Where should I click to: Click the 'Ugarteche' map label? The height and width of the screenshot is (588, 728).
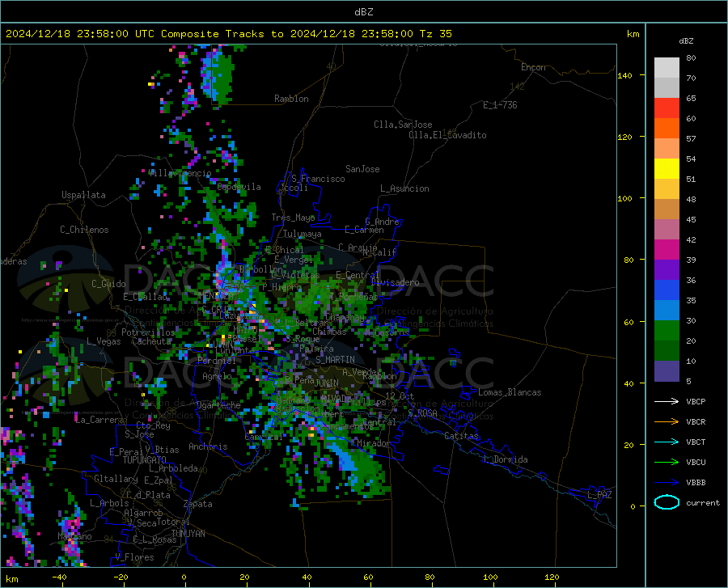tap(218, 405)
